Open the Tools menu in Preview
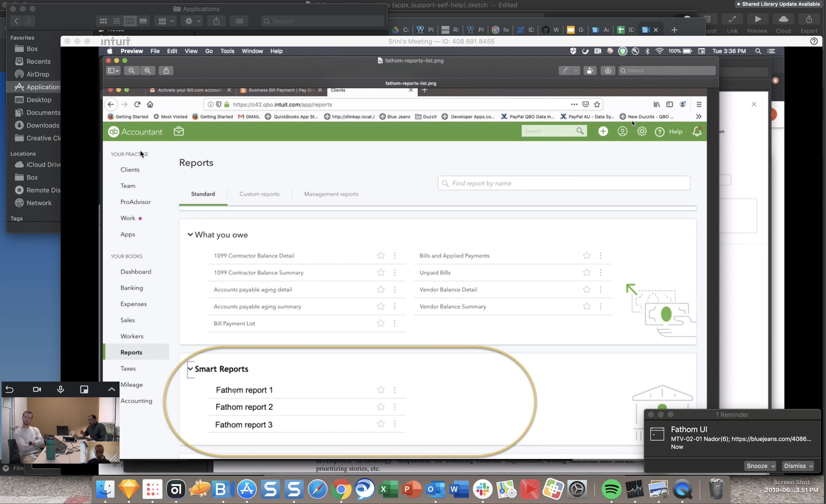Viewport: 826px width, 504px height. (x=227, y=51)
